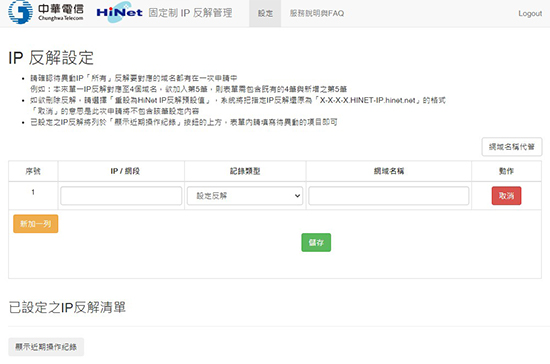Viewport: 550px width, 364px height.
Task: Click the dropdown arrow in the 記錄類型 select
Action: point(297,196)
